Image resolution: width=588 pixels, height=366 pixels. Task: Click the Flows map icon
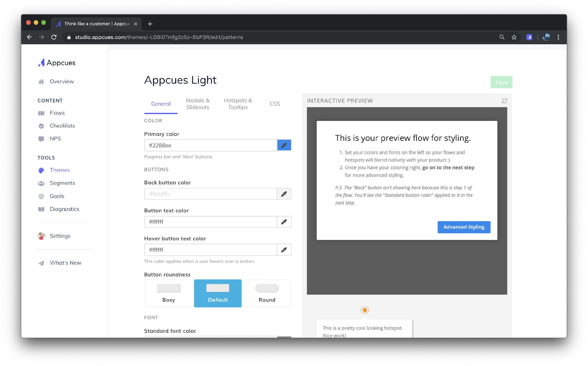(x=41, y=113)
